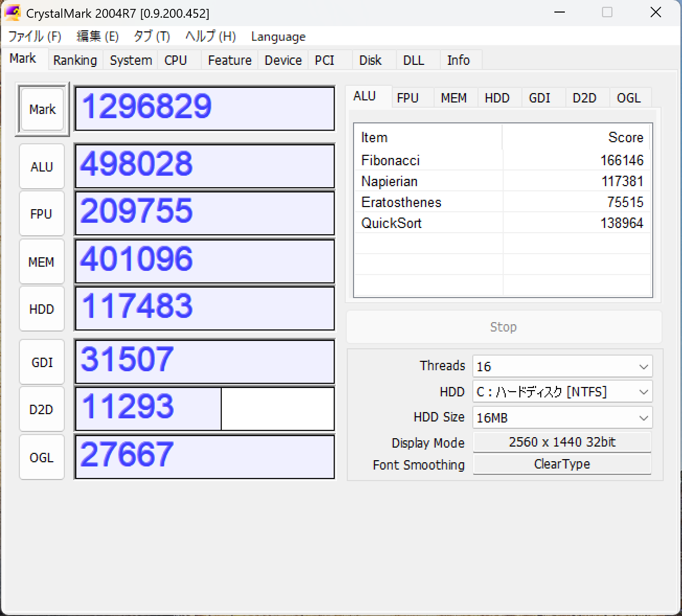Open the Language menu
Viewport: 682px width, 616px height.
(x=278, y=37)
